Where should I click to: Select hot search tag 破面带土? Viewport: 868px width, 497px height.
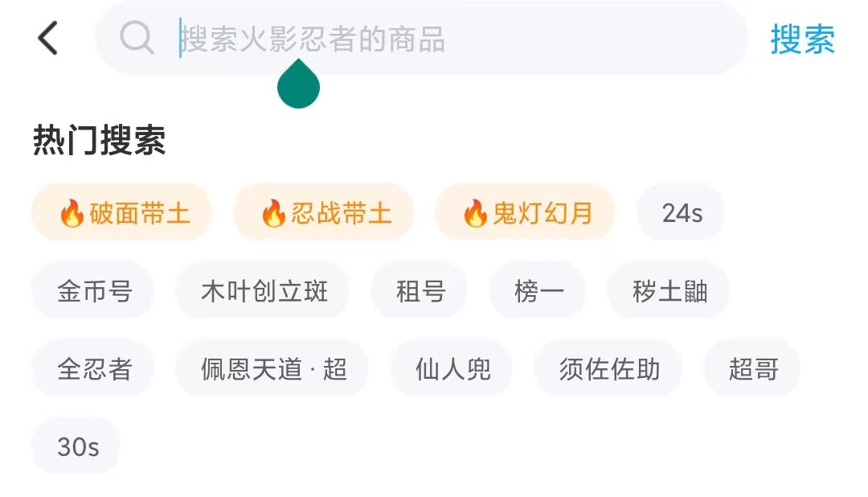coord(122,213)
